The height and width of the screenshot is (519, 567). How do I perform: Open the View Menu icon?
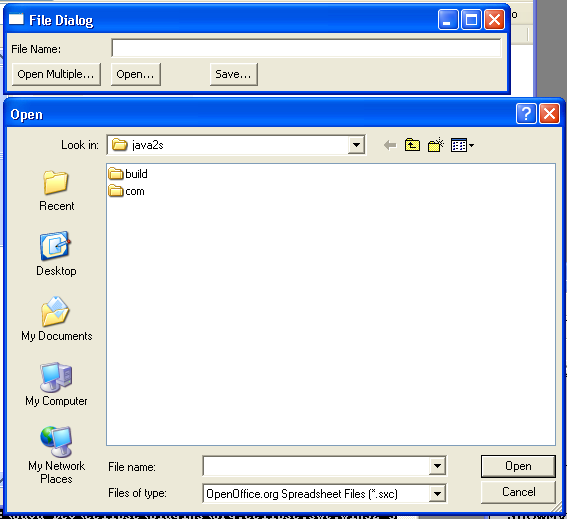462,145
